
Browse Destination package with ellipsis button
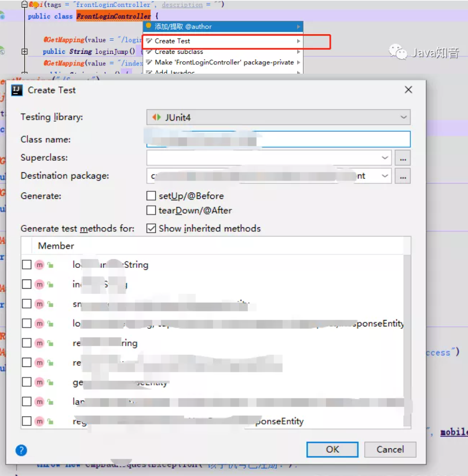[403, 176]
